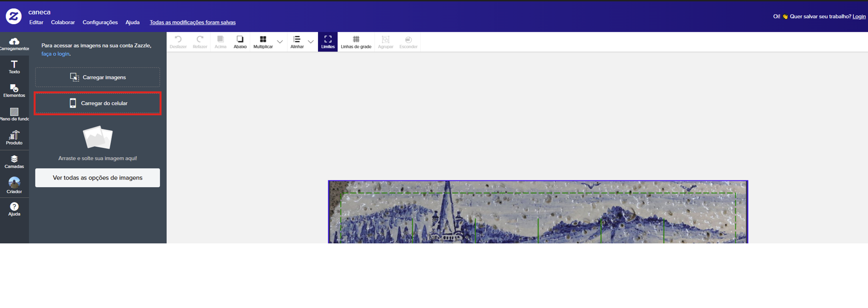
Task: Click the image drop zone placeholder
Action: pos(98,137)
